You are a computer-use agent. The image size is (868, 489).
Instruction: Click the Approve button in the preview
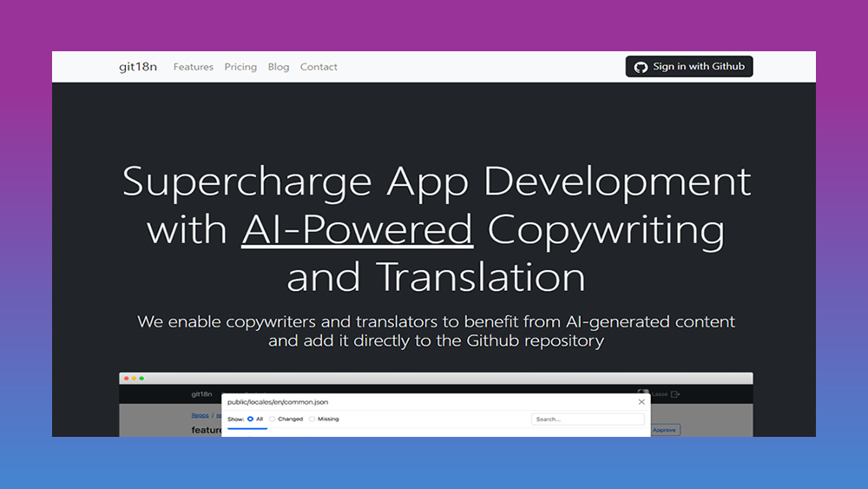665,430
